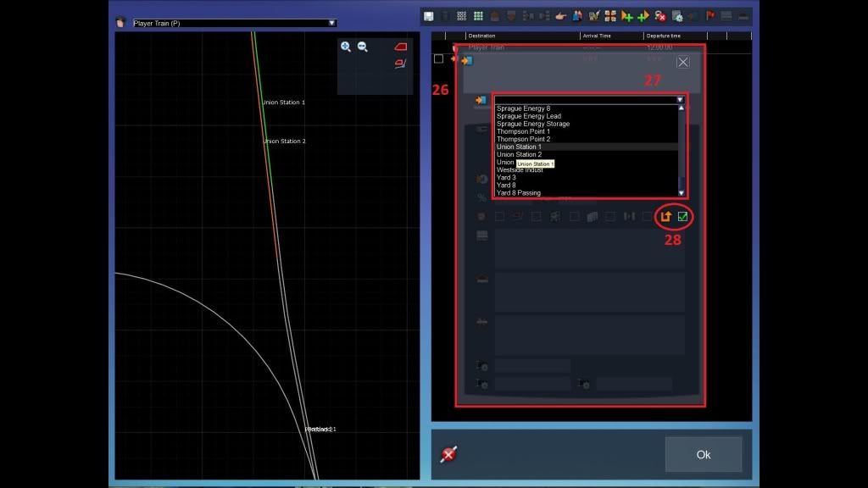Click the pointing hand icon in the toolbar
The image size is (868, 488).
click(561, 16)
